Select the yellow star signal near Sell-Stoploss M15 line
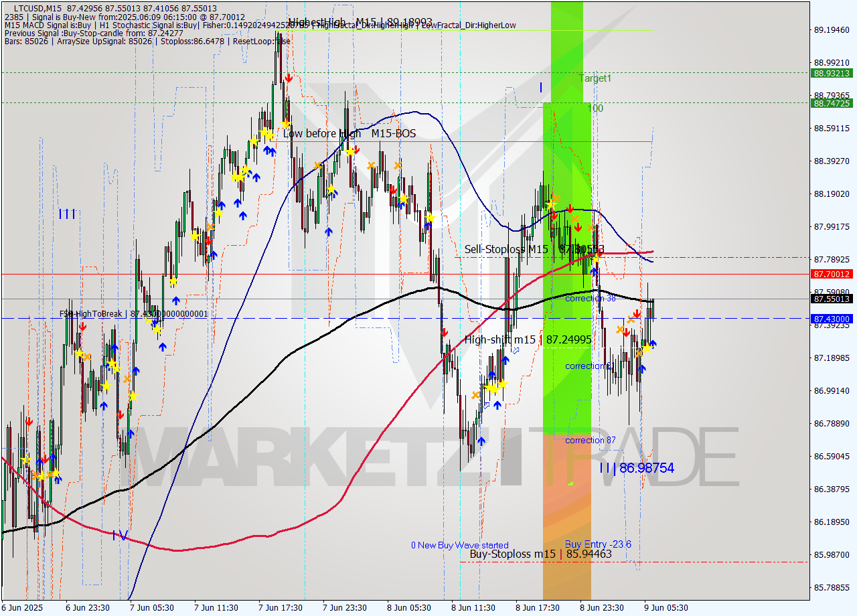The width and height of the screenshot is (857, 616). pyautogui.click(x=597, y=259)
